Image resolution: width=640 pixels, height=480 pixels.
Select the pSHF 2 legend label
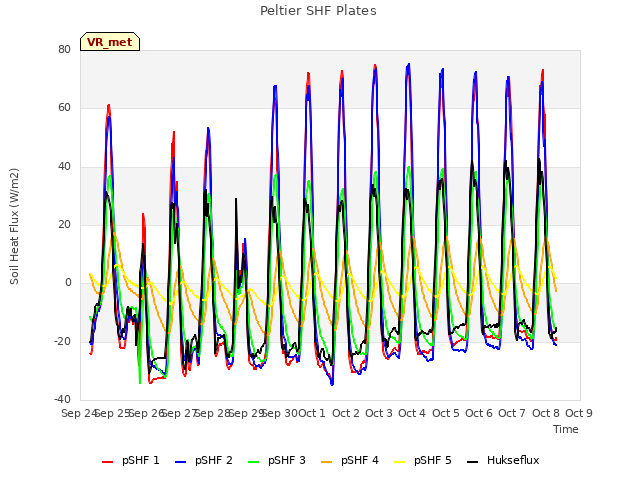[213, 460]
